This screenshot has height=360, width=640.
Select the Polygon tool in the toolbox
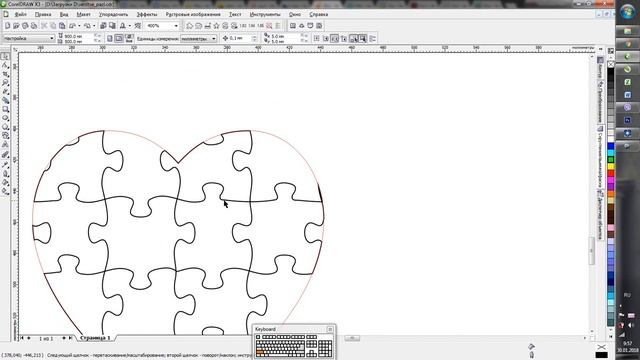5,127
